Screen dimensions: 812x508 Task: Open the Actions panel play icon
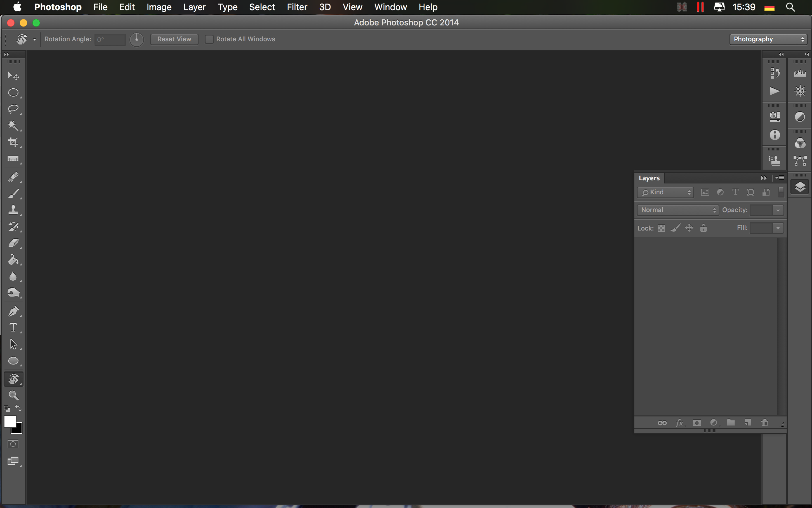[775, 91]
